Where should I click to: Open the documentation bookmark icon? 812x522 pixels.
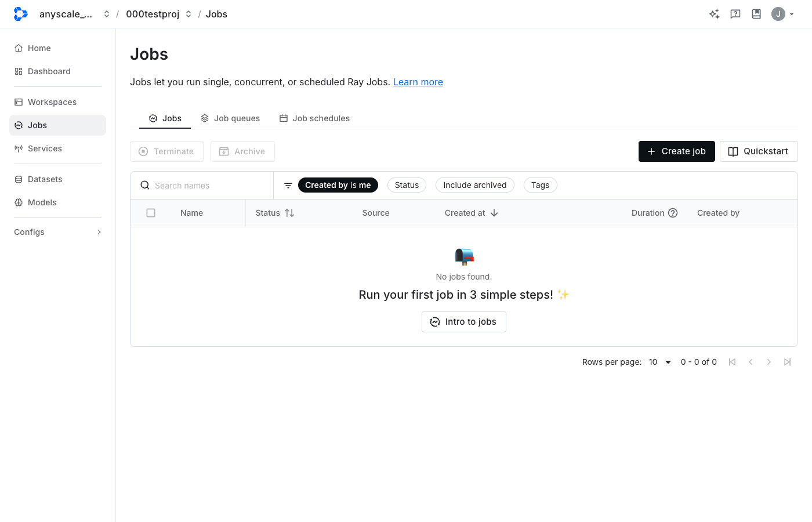(x=756, y=14)
